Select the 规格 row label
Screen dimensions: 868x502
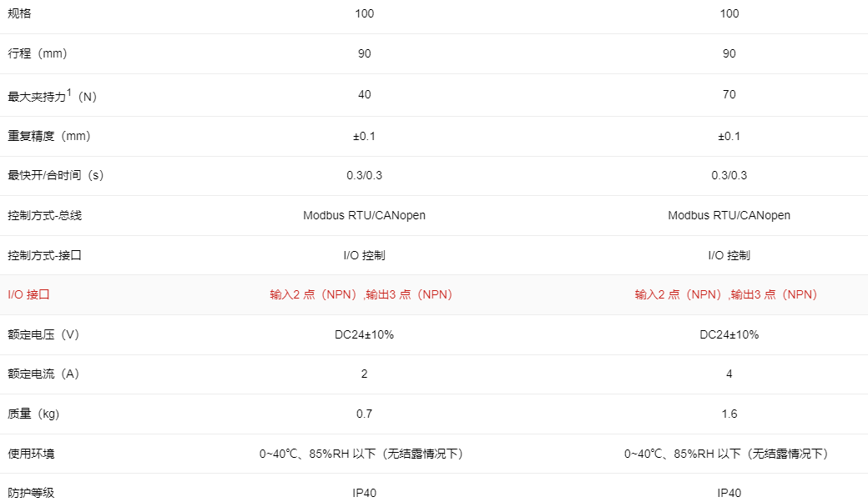(x=22, y=13)
